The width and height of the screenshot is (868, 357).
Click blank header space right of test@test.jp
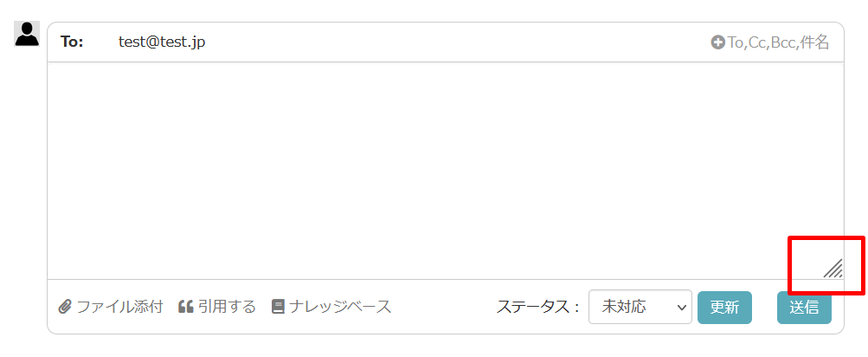(x=454, y=42)
